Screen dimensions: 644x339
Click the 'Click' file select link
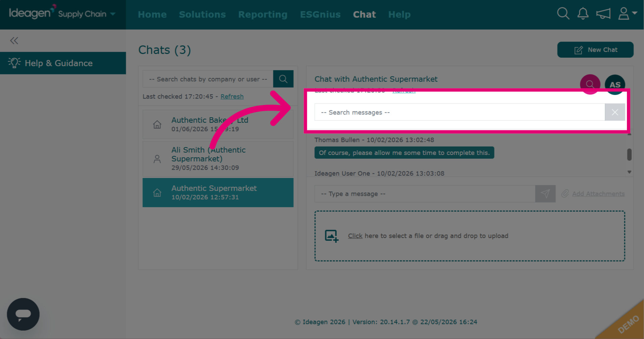click(x=355, y=236)
